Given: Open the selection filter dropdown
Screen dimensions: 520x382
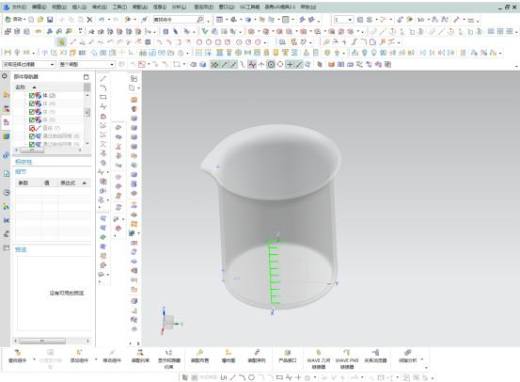Looking at the screenshot, I should coord(29,64).
